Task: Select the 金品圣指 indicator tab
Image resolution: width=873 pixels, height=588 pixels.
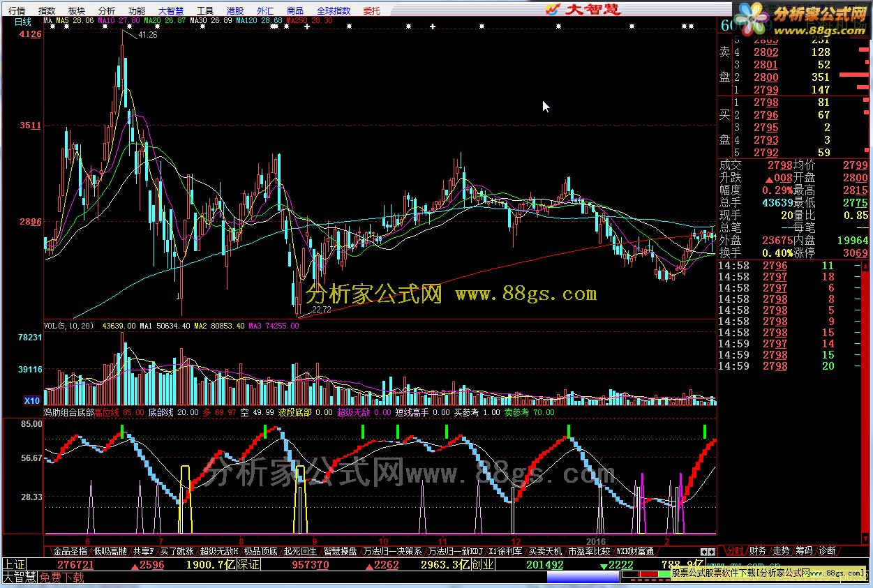Action: point(70,551)
